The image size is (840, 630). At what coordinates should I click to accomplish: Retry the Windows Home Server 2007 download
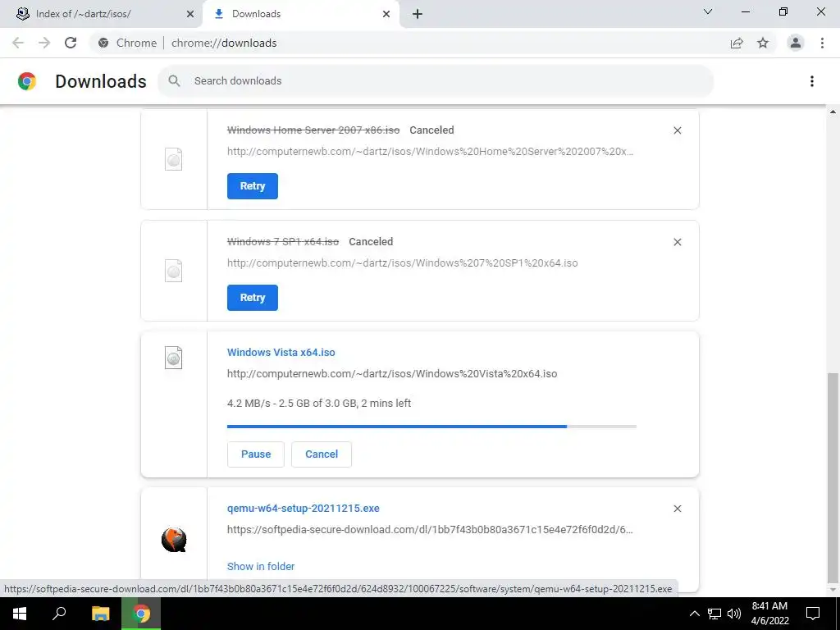[253, 186]
